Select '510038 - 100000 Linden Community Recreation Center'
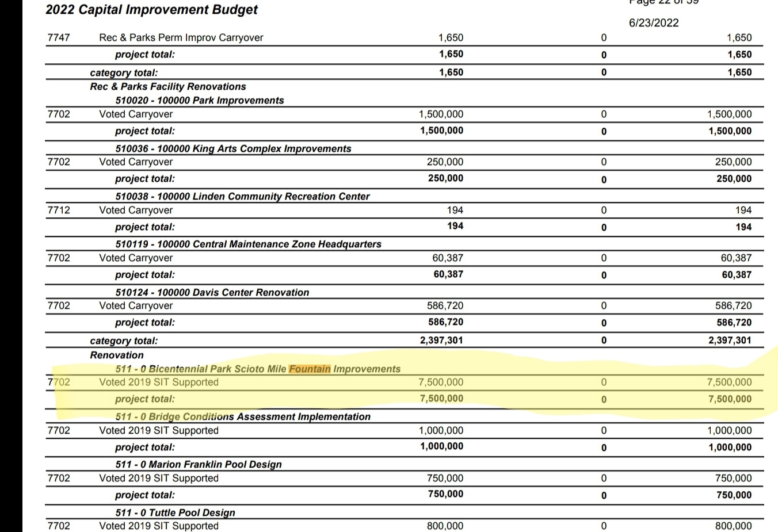 (x=242, y=197)
